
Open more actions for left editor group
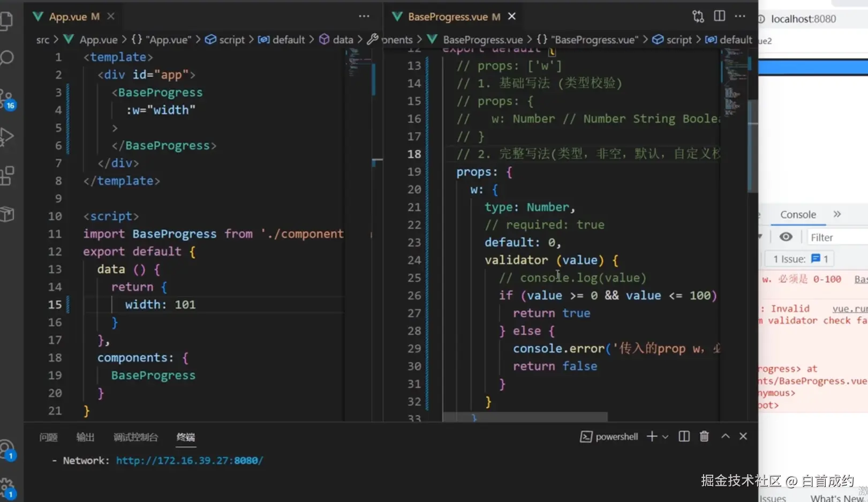[364, 17]
